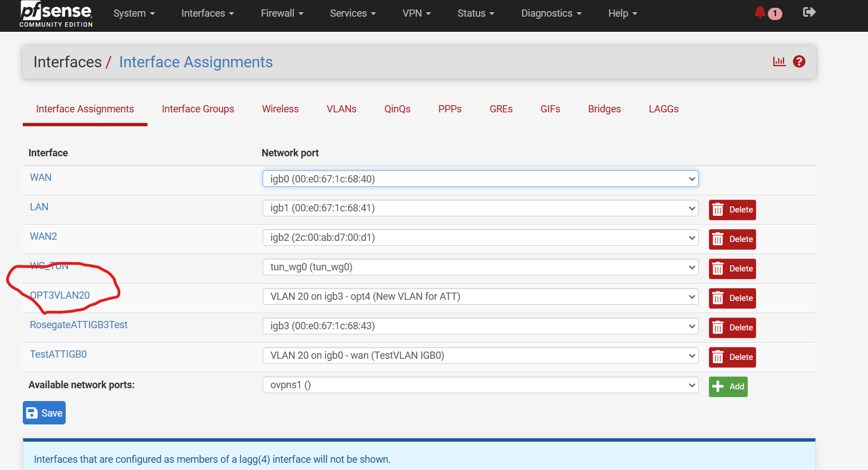Switch to the LAGGs tab
The height and width of the screenshot is (470, 868).
(664, 109)
